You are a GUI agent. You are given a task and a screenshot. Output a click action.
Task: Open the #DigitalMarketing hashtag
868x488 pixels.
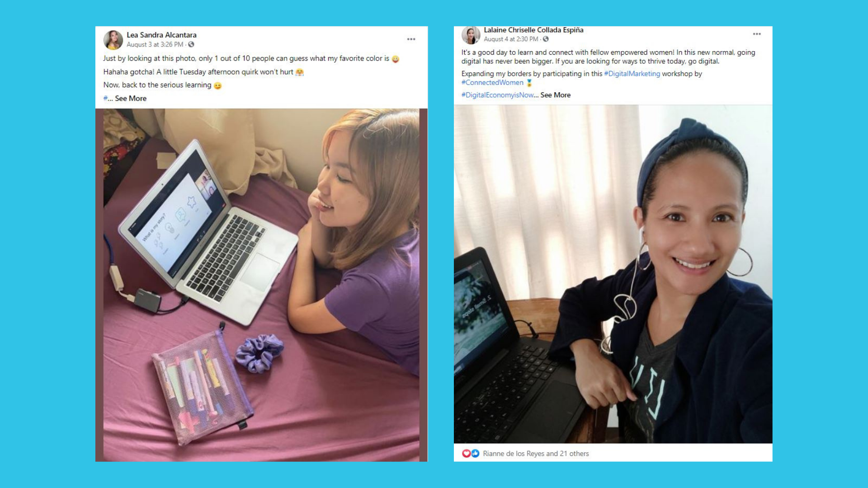[x=632, y=74]
